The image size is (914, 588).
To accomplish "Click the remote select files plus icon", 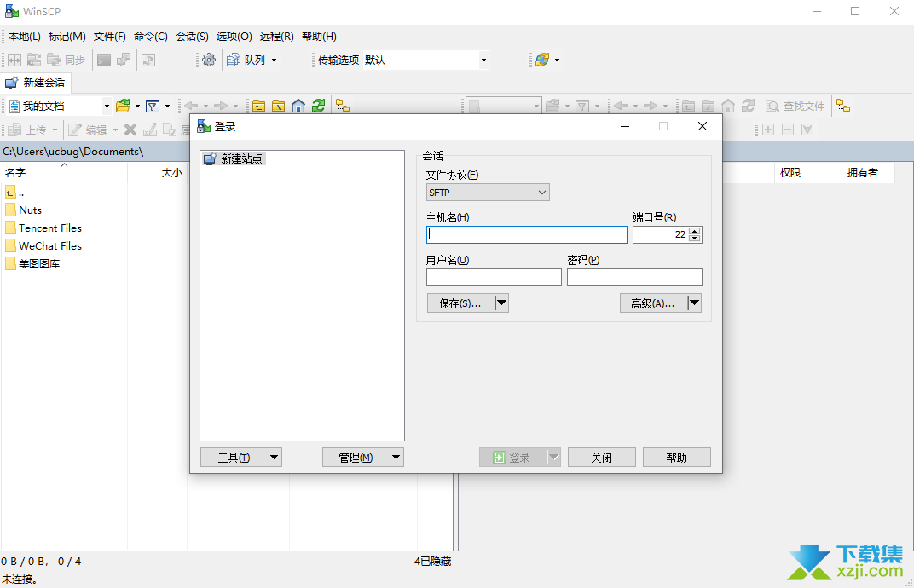I will click(x=768, y=130).
